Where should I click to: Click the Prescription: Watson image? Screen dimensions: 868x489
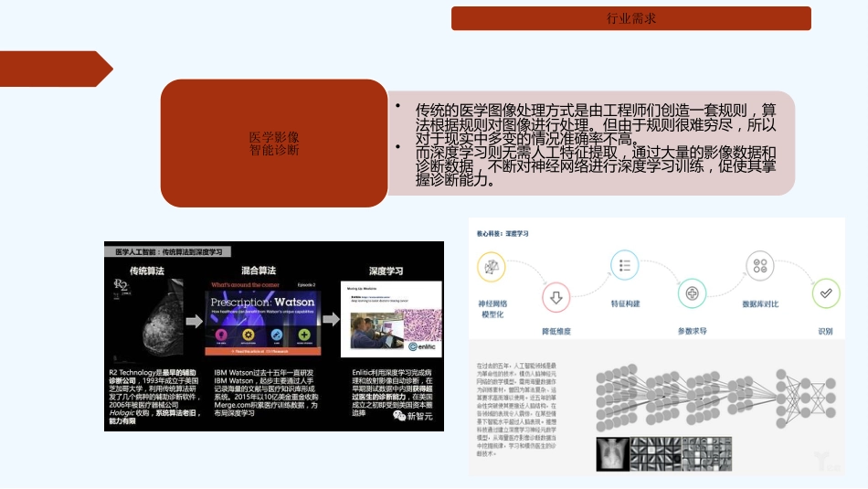(x=263, y=318)
